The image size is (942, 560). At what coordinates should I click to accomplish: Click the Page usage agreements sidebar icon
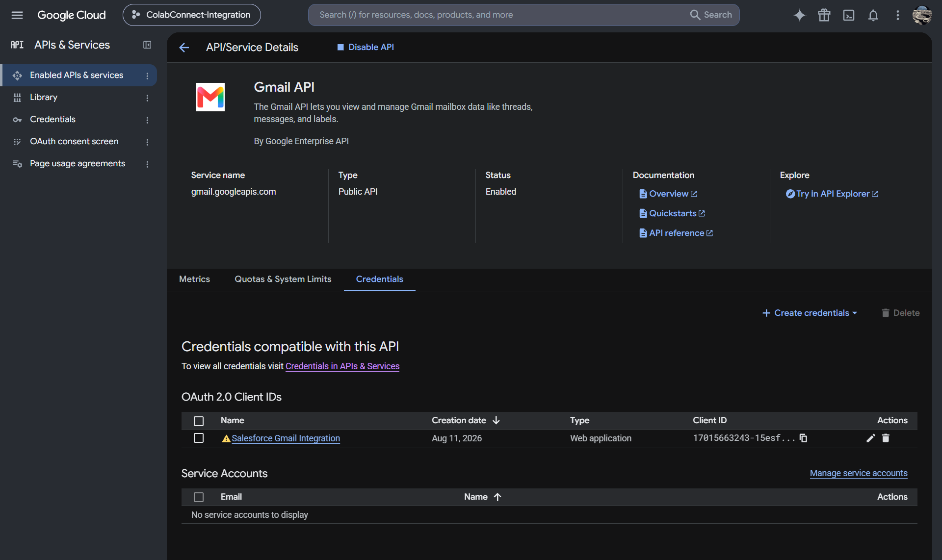tap(17, 164)
